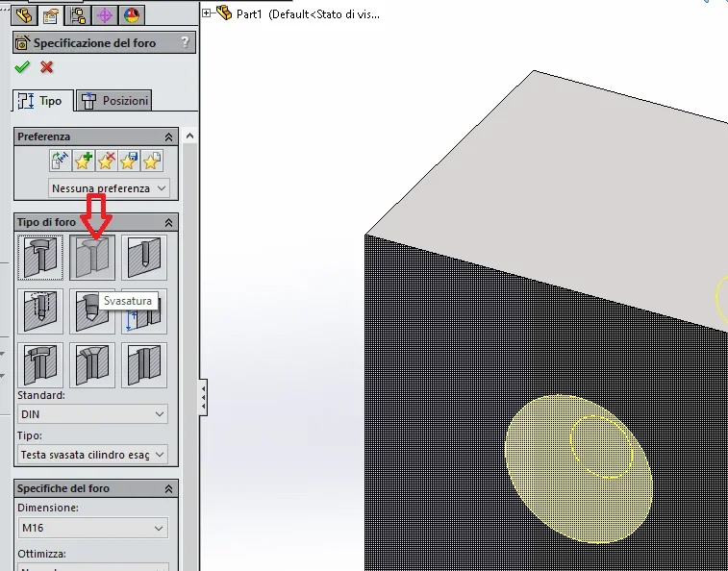Open the Nessuna preferenza dropdown
The width and height of the screenshot is (728, 571).
[109, 188]
